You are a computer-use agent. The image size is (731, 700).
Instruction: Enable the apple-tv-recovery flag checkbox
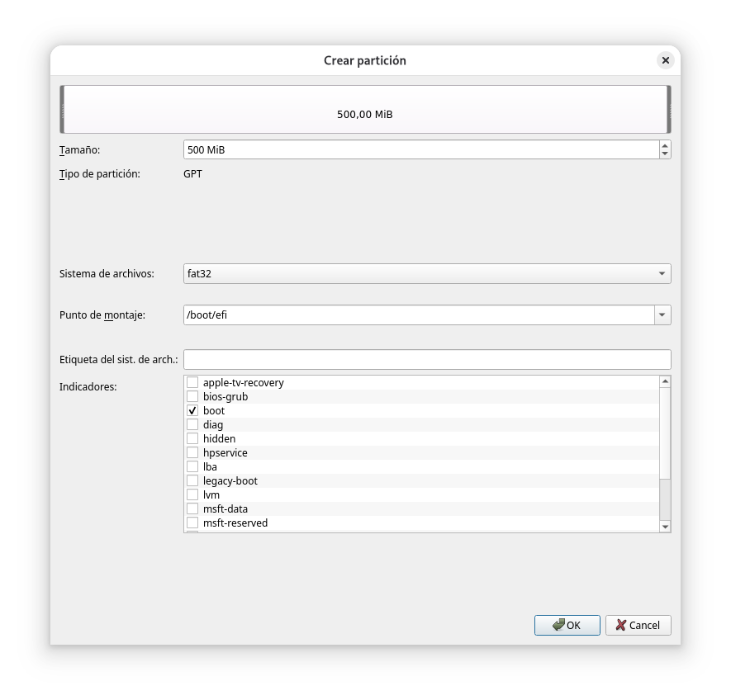pyautogui.click(x=192, y=383)
